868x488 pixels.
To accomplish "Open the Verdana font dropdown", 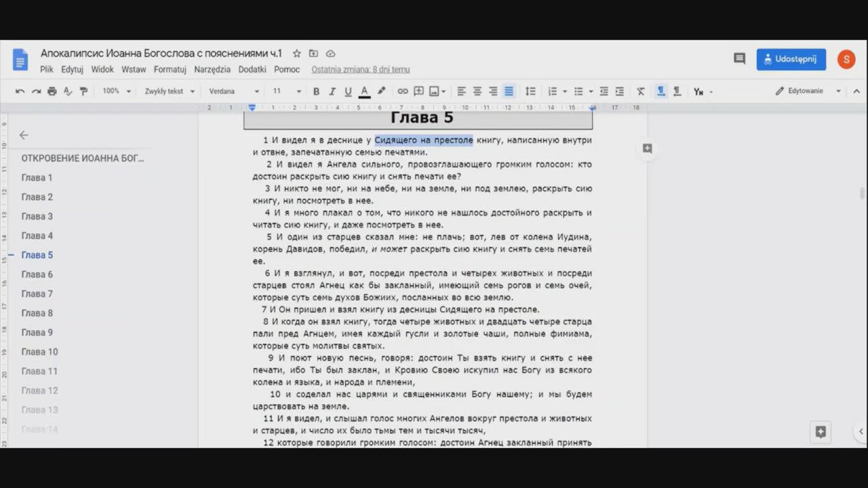I will (x=233, y=91).
